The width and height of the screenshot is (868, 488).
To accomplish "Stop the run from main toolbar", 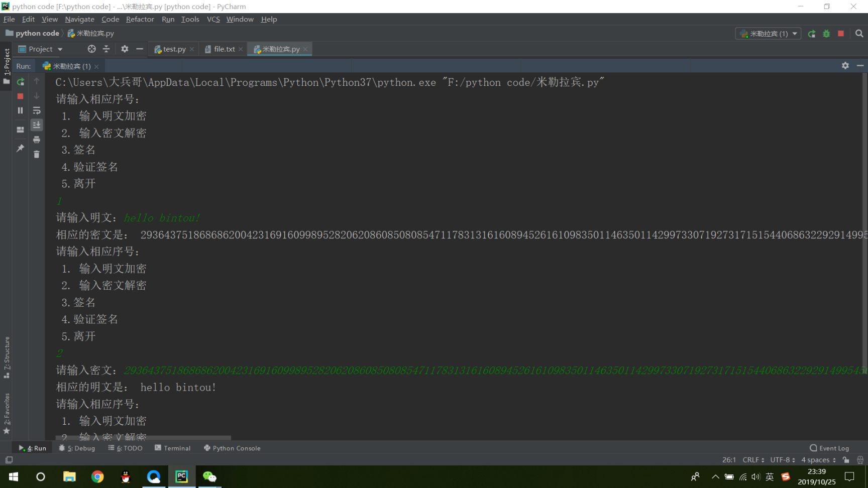I will pos(841,34).
